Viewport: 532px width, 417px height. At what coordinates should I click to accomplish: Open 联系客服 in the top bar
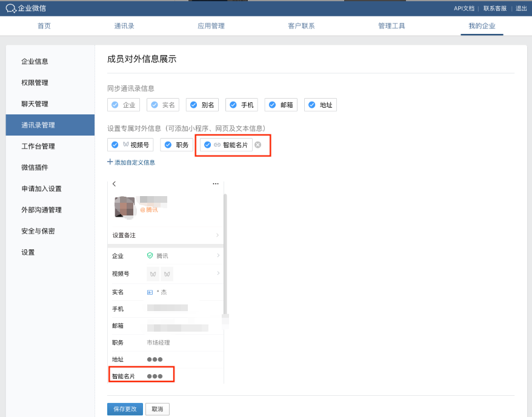[494, 8]
